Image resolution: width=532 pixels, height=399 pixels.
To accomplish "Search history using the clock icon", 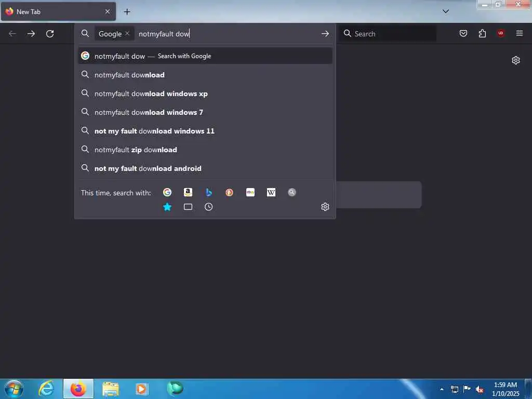I will pos(209,207).
